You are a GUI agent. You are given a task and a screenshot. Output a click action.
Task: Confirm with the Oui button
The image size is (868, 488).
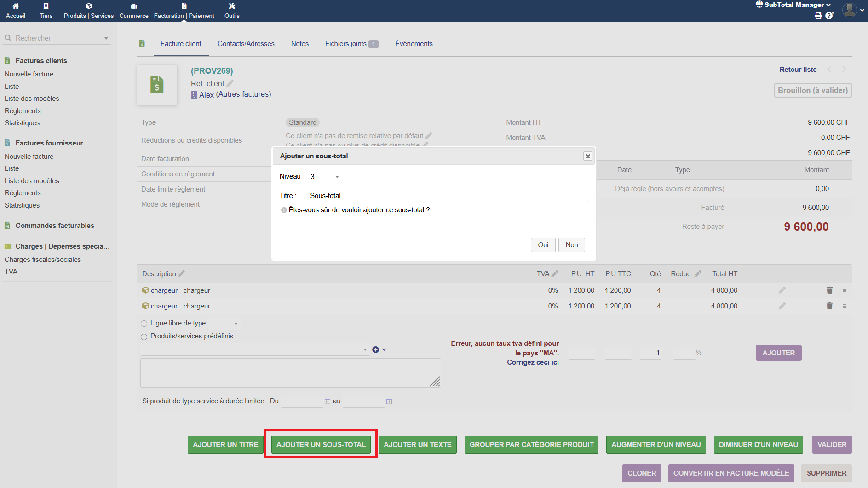pyautogui.click(x=543, y=245)
